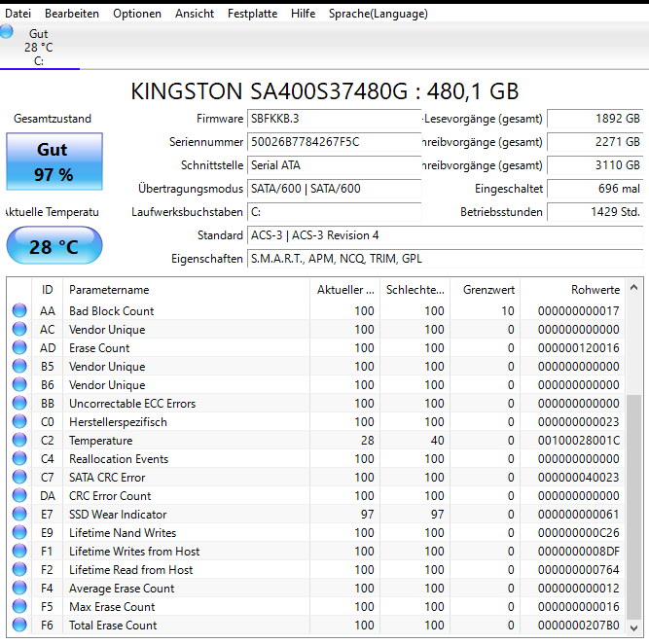Click the Schlechte... column header
The width and height of the screenshot is (649, 644).
pyautogui.click(x=415, y=290)
